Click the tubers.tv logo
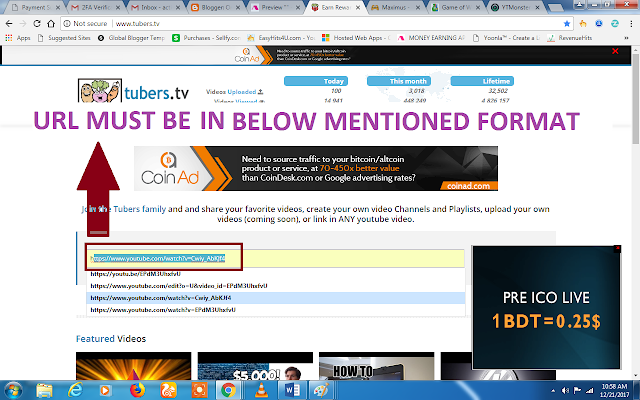This screenshot has width=640, height=400. pos(133,91)
